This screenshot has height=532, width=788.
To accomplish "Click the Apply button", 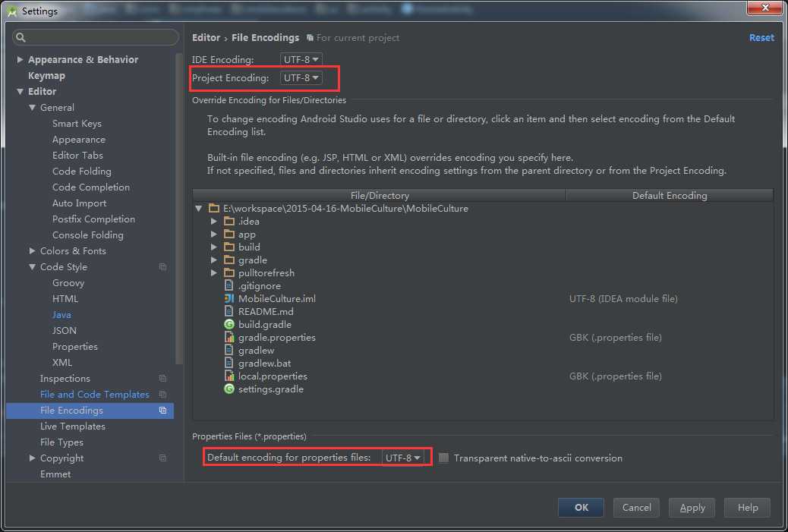I will pyautogui.click(x=692, y=508).
